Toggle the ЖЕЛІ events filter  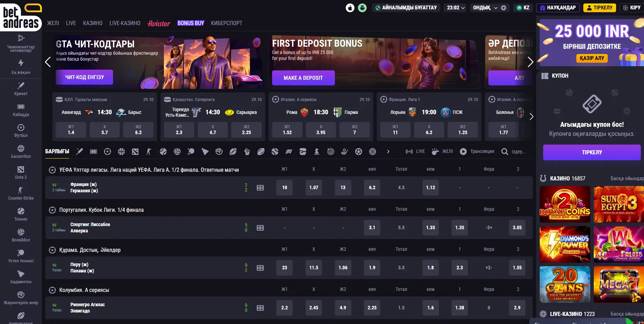click(x=442, y=152)
